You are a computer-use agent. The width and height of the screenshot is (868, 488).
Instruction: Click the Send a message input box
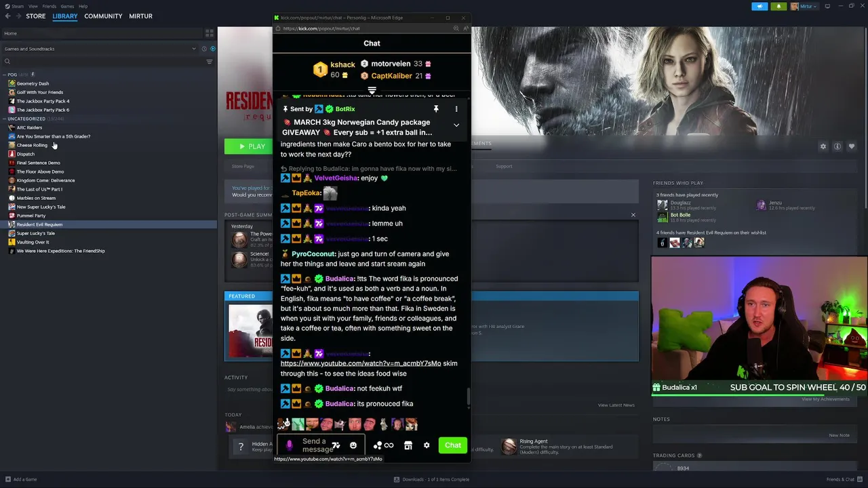[320, 445]
